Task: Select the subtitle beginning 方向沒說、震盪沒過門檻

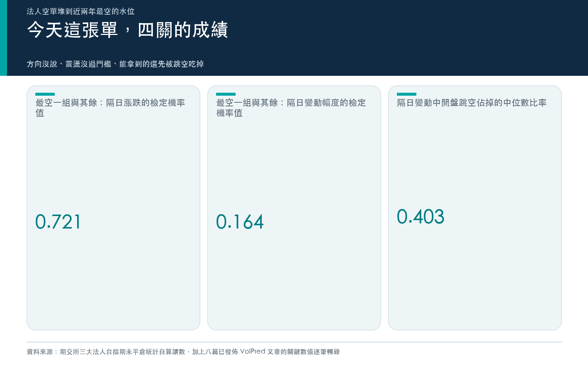Action: [x=115, y=64]
